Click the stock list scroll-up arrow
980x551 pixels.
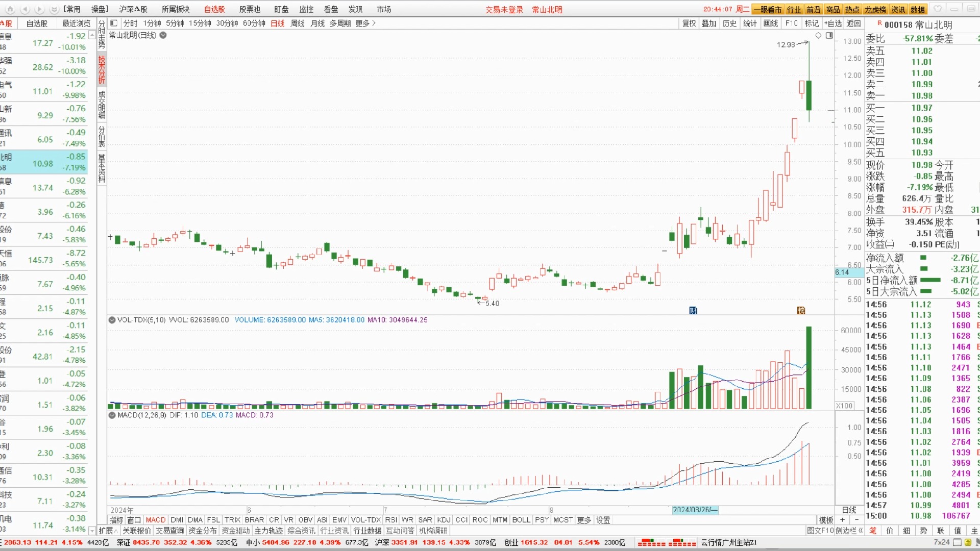coord(92,35)
